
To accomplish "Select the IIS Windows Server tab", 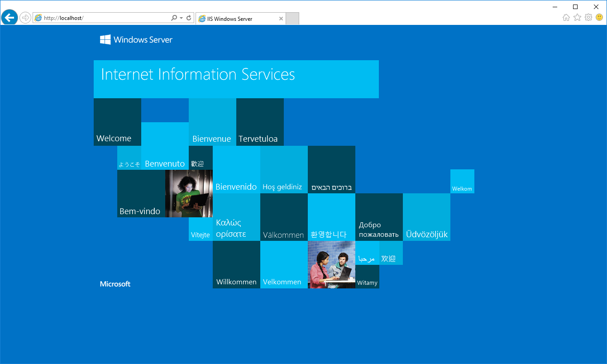I will coord(235,19).
